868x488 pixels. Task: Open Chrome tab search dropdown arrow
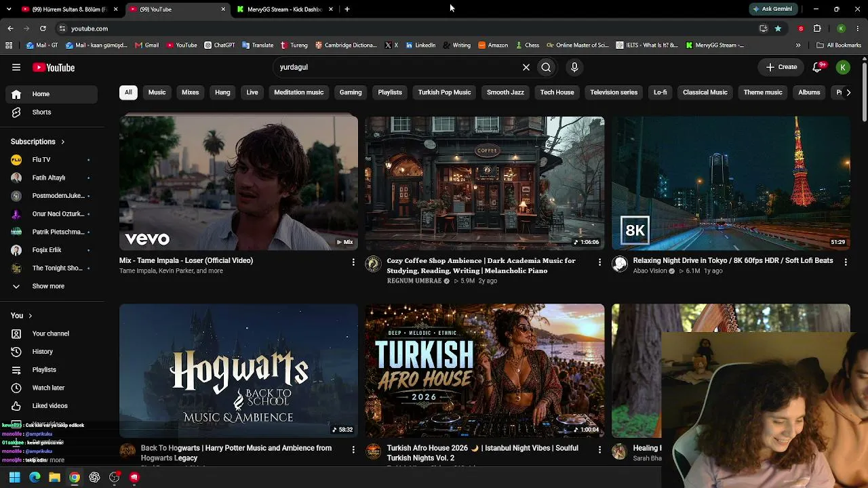(x=9, y=9)
